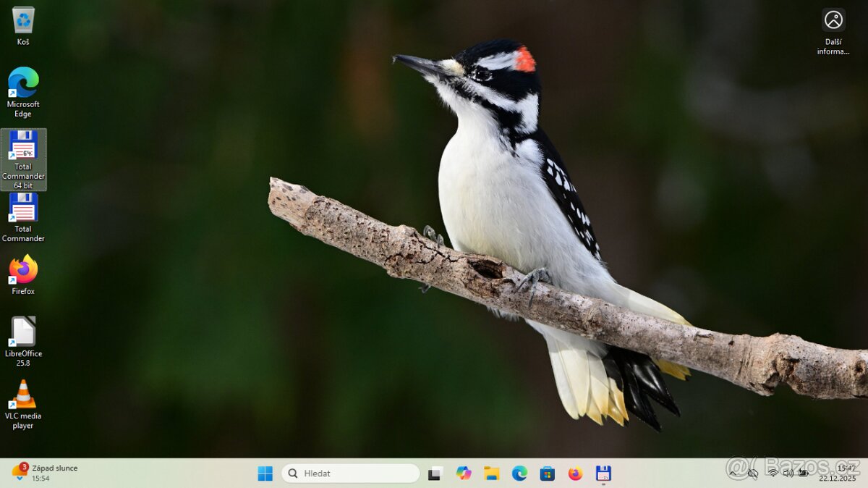Launch VLC media player from the desktop
Screen dimensions: 868x488
22,395
